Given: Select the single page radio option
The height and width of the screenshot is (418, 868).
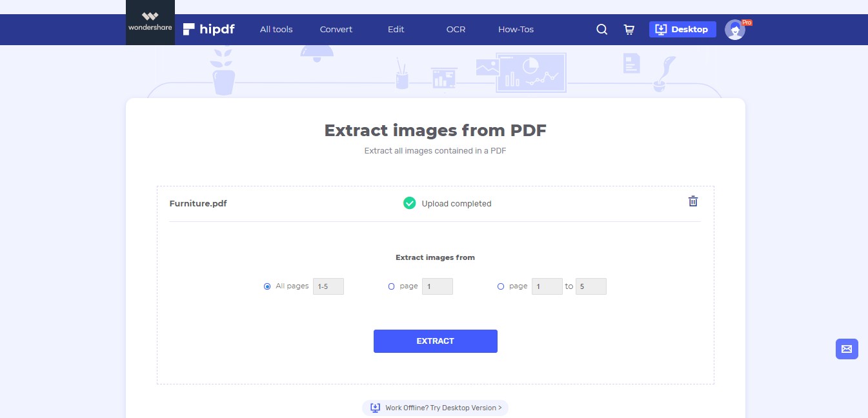Looking at the screenshot, I should tap(391, 286).
